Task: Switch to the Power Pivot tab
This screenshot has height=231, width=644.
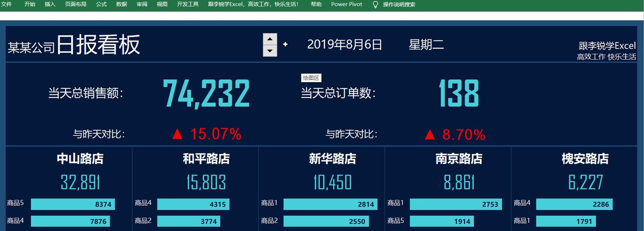Action: pos(346,4)
